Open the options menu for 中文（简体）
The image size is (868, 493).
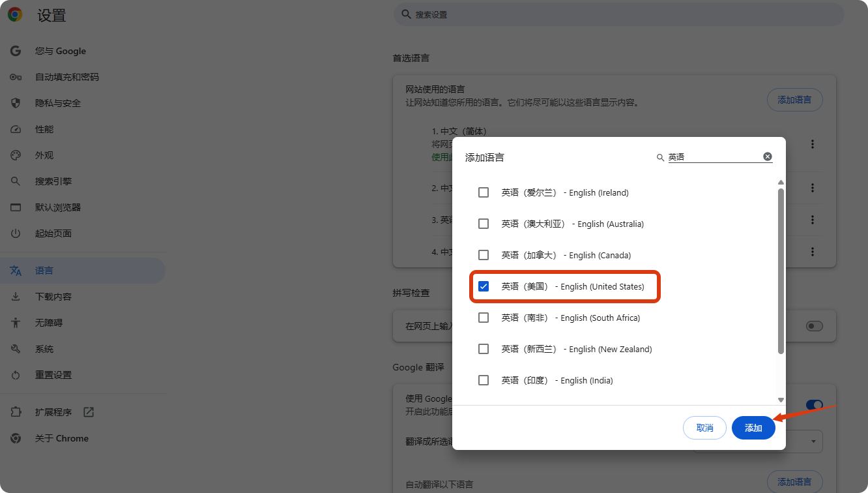tap(812, 145)
